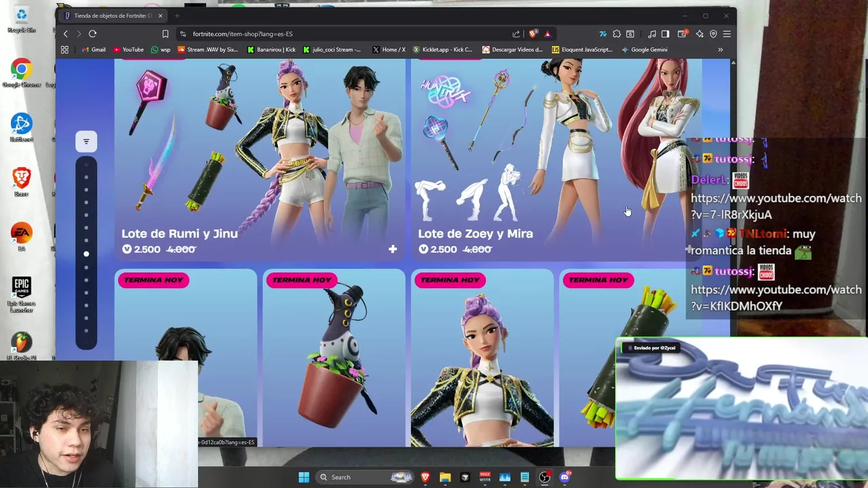Click the Brave Rewards triangle icon
This screenshot has height=488, width=868.
click(x=547, y=34)
